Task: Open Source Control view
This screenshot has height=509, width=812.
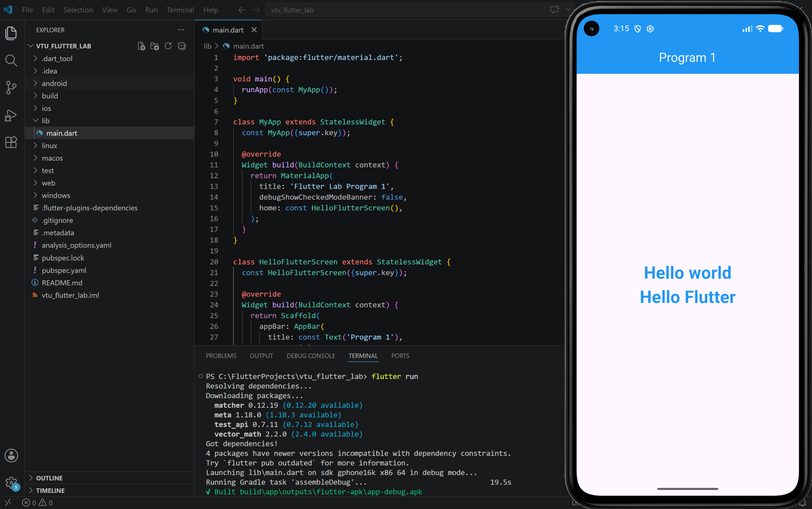Action: (11, 88)
